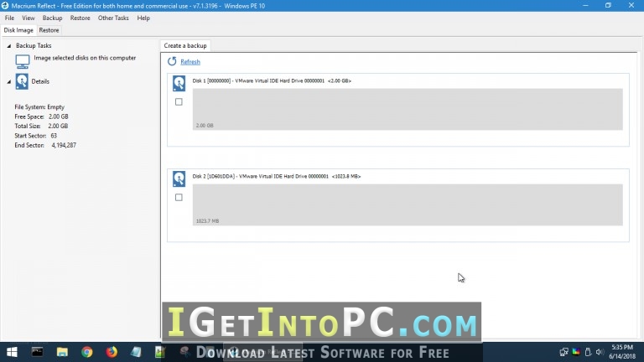Switch to the Restore tab below menu bar
Viewport: 644px width, 362px height.
pos(49,30)
